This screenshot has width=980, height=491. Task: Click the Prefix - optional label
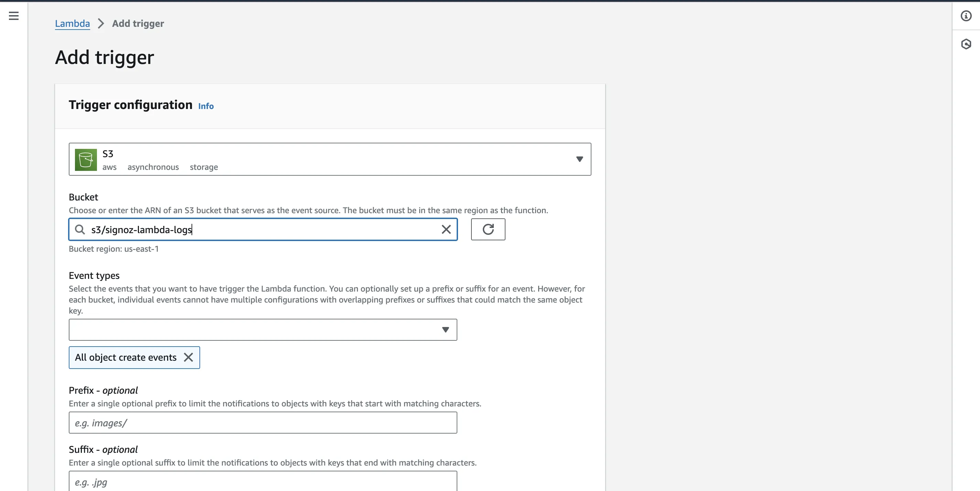click(x=104, y=390)
